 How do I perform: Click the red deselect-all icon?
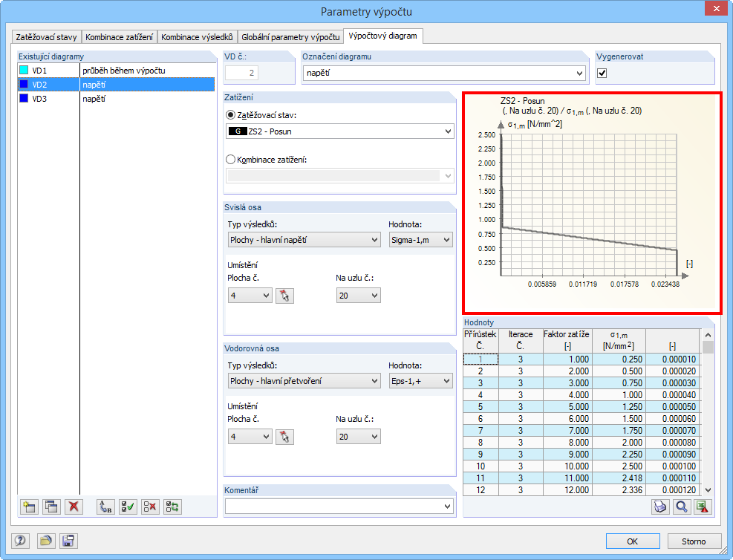click(150, 507)
